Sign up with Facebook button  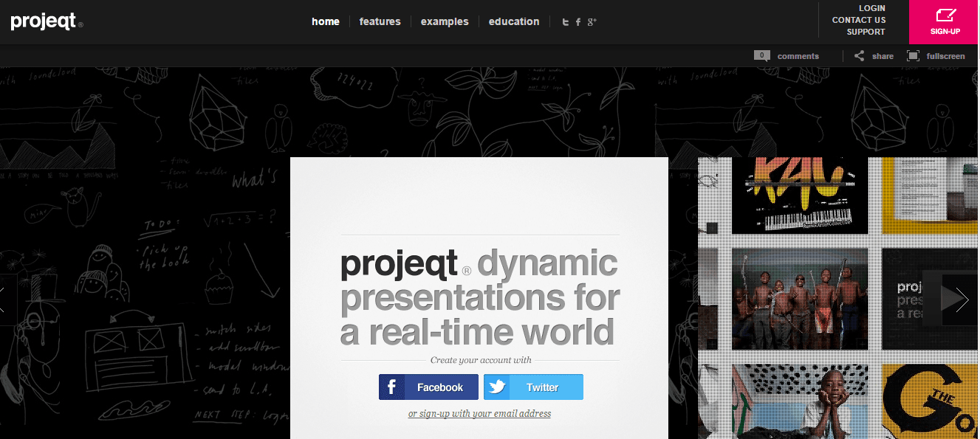pos(428,387)
